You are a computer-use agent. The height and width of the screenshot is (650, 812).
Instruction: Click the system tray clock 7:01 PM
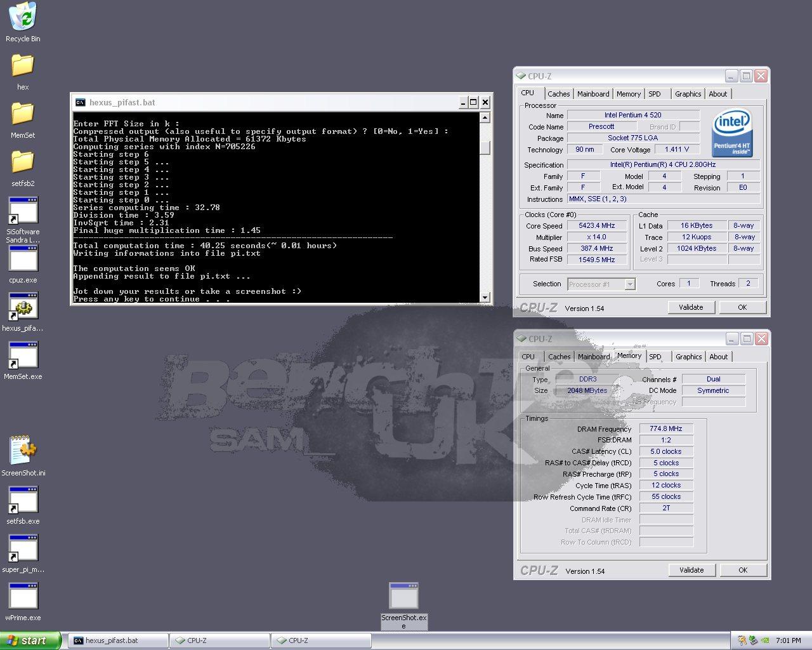click(x=789, y=641)
